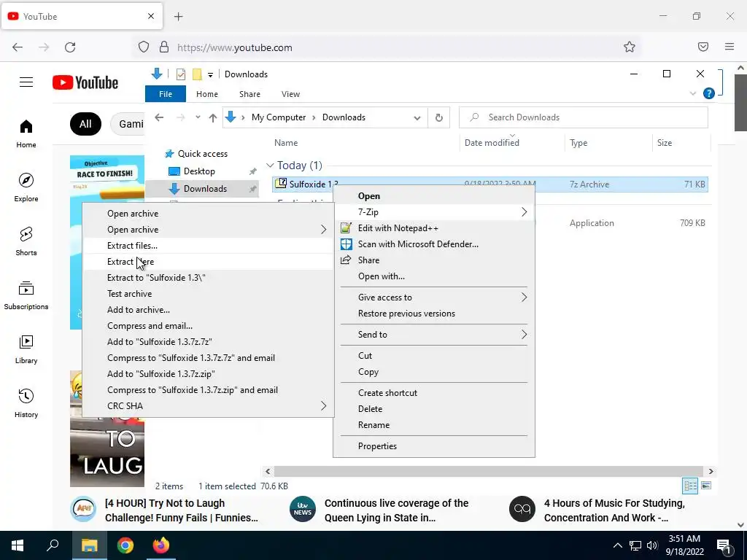Click Add to archive... option
Viewport: 747px width, 560px height.
208,309
